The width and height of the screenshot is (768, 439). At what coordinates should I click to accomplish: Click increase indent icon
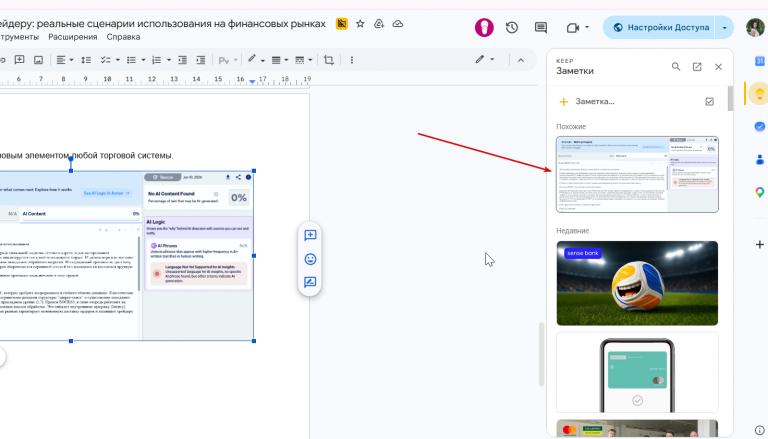coord(201,60)
